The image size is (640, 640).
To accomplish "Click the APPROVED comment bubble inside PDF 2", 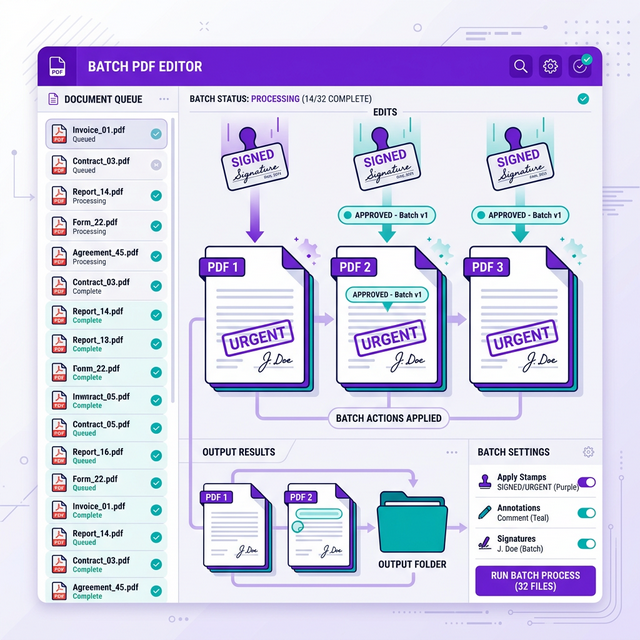I will coord(387,295).
